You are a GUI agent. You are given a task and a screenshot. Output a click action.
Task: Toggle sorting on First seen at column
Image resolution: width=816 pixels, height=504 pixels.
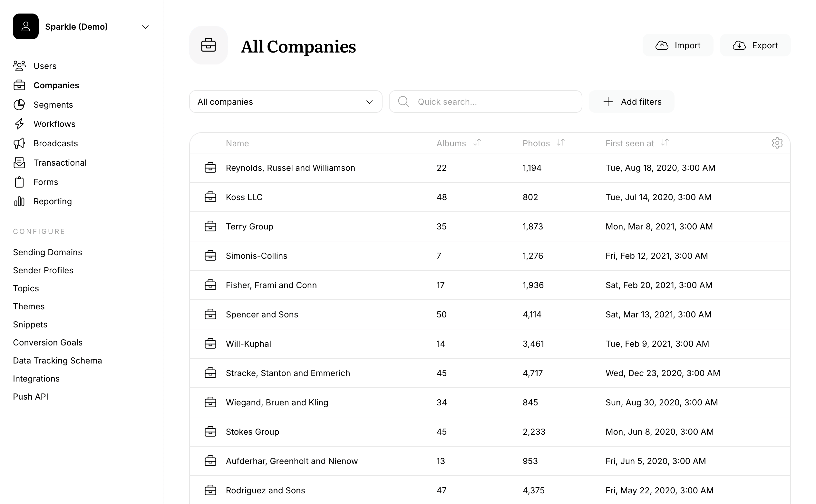tap(665, 143)
